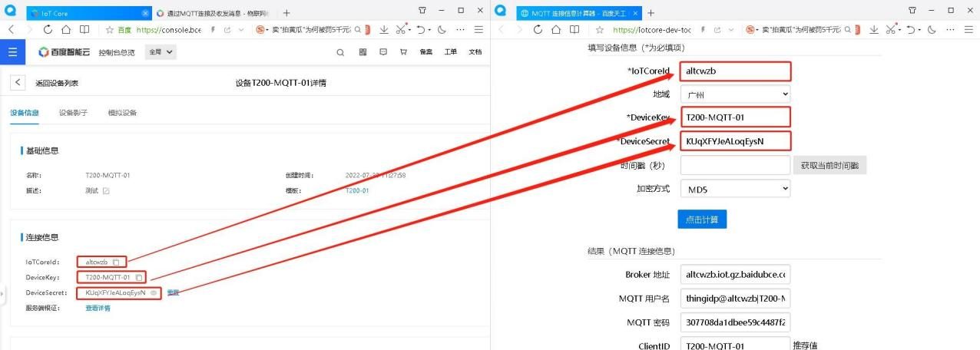The image size is (980, 350).
Task: Switch to the 模拟设备 tab
Action: (122, 113)
